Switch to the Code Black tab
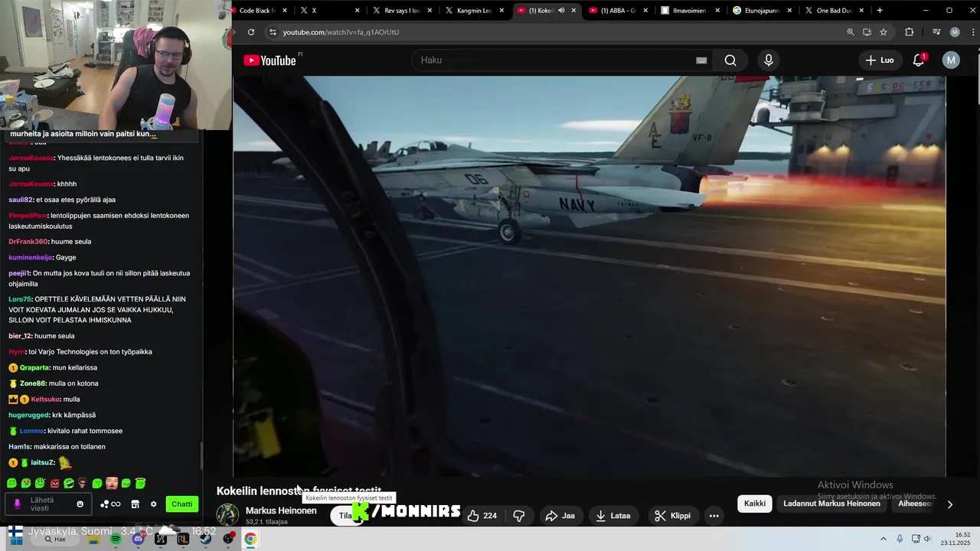Screen dimensions: 980x551 pyautogui.click(x=258, y=11)
